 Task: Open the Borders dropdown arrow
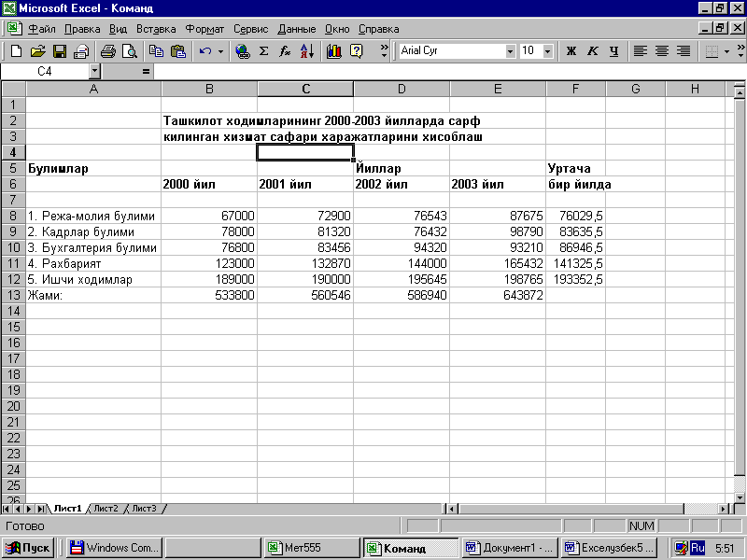pyautogui.click(x=726, y=50)
